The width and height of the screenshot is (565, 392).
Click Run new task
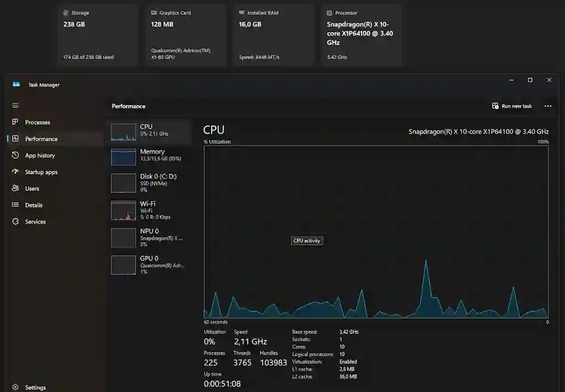(x=512, y=106)
